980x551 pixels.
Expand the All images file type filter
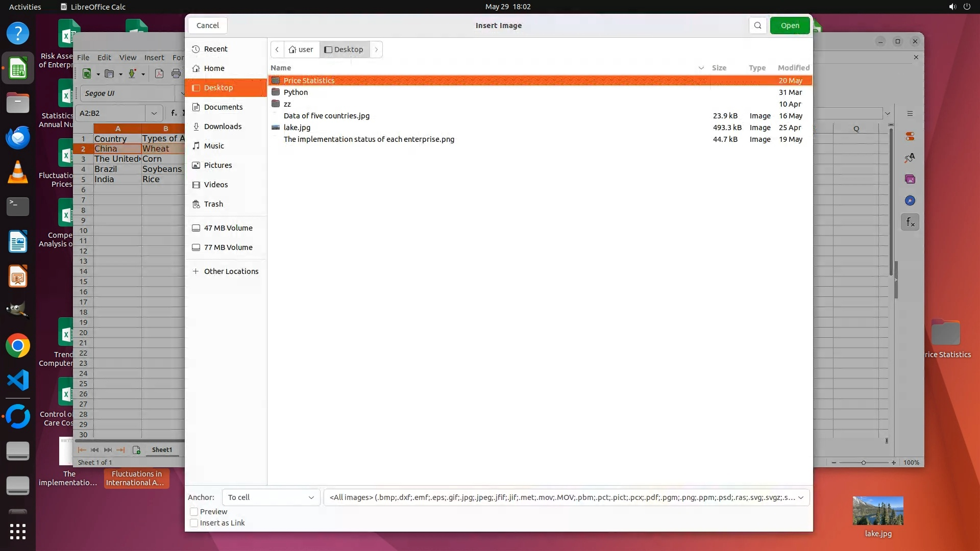pos(566,497)
